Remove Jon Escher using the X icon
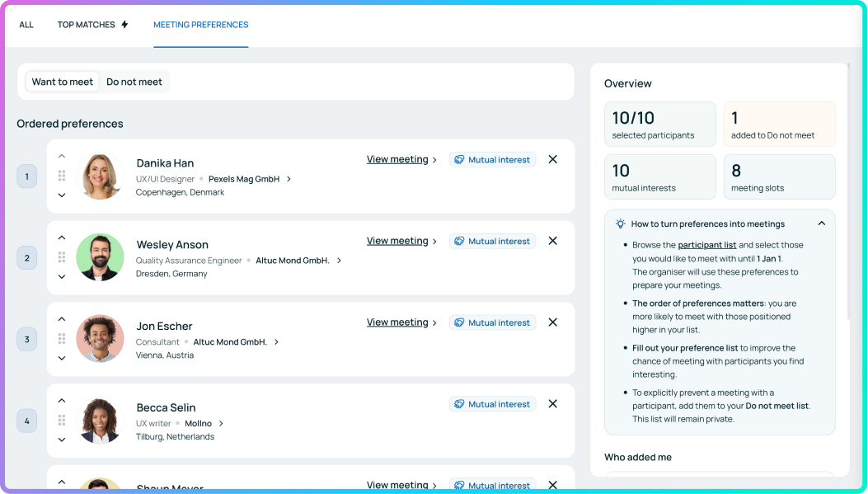The width and height of the screenshot is (868, 494). pyautogui.click(x=552, y=322)
